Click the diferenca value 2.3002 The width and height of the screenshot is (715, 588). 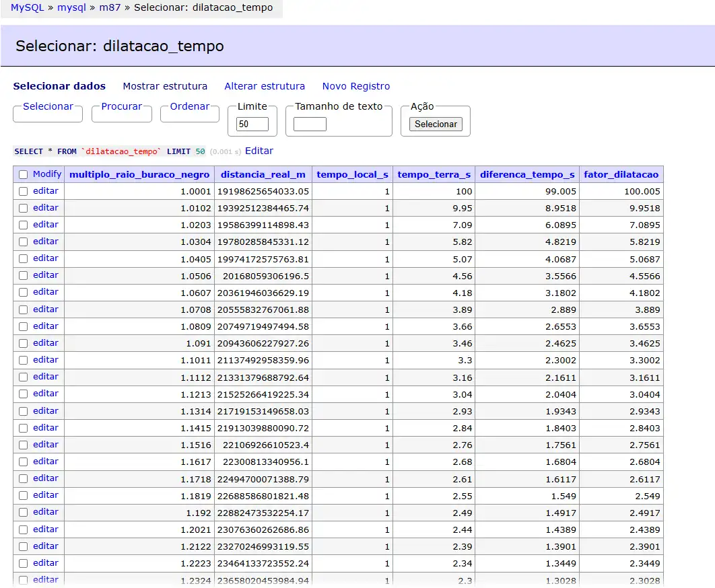[x=561, y=361]
